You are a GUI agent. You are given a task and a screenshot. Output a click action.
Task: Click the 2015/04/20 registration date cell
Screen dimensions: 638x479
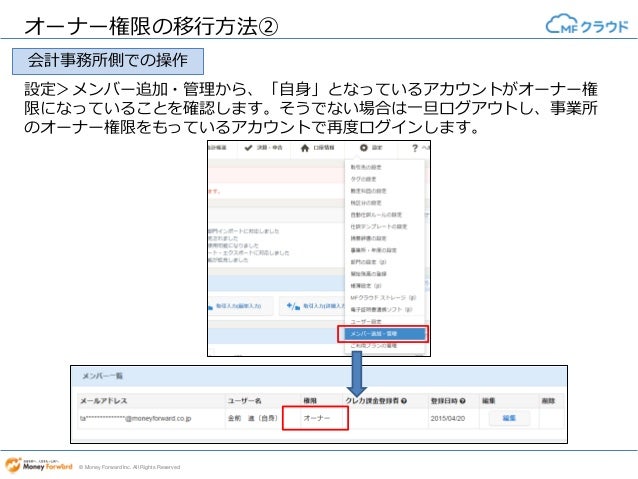[448, 418]
